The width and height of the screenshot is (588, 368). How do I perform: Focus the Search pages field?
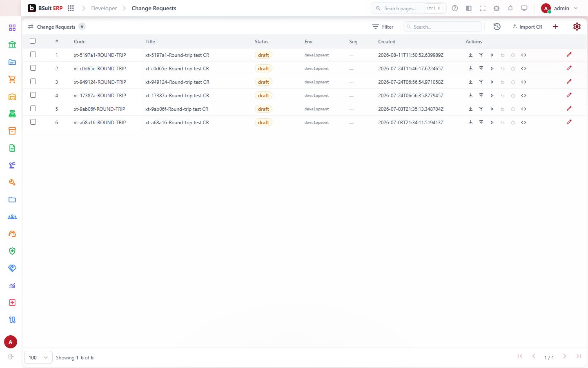tap(408, 8)
